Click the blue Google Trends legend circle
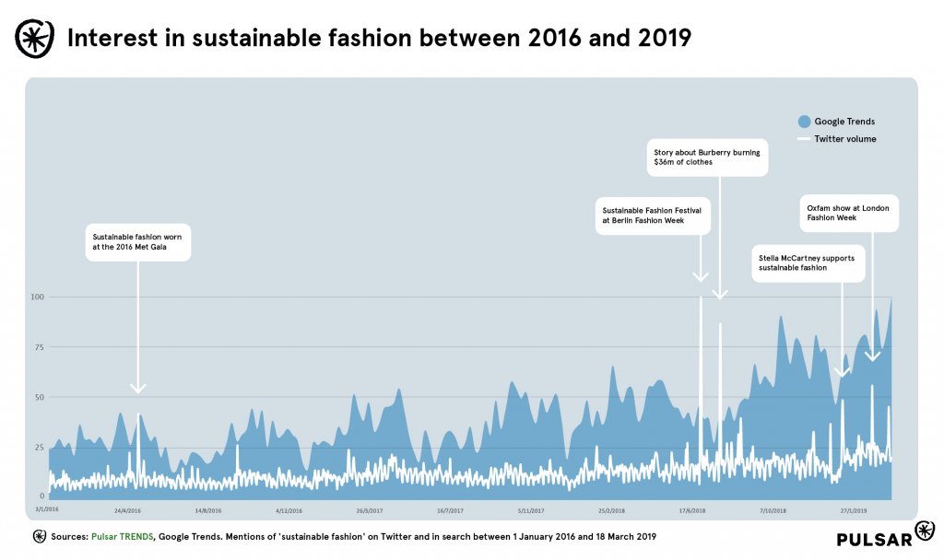 pyautogui.click(x=804, y=122)
